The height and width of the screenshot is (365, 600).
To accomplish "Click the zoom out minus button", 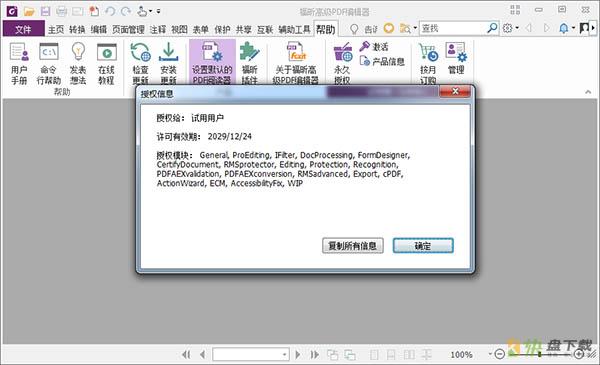I will tap(499, 354).
